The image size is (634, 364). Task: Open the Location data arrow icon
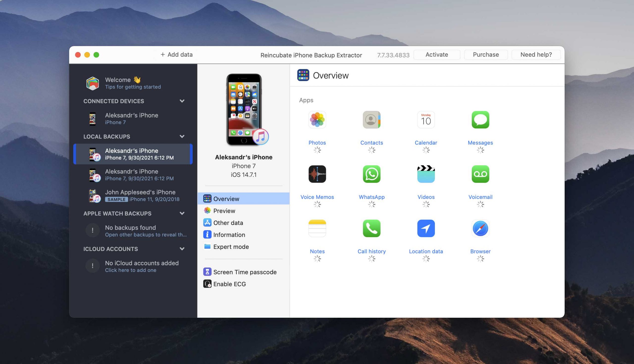click(426, 228)
